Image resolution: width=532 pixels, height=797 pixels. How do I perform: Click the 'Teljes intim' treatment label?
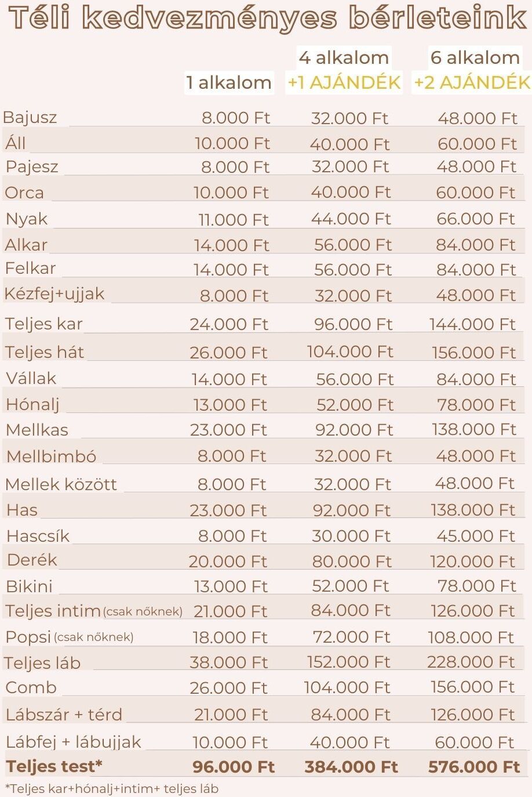(53, 611)
